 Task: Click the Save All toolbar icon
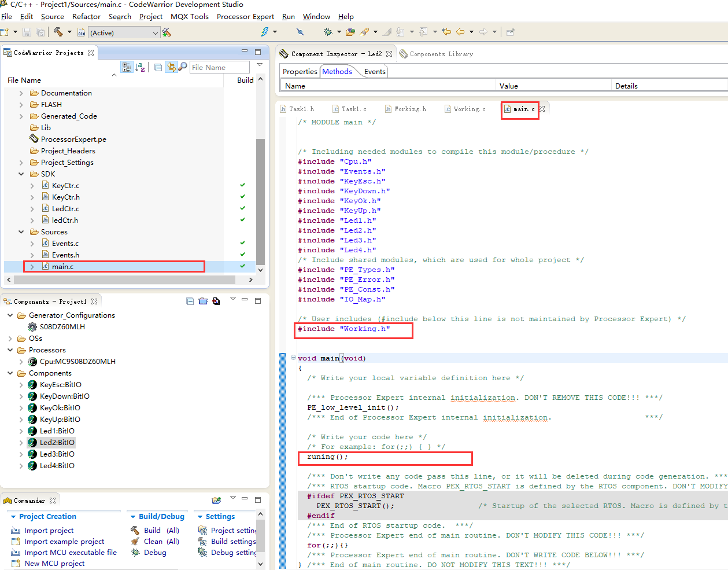coord(40,32)
